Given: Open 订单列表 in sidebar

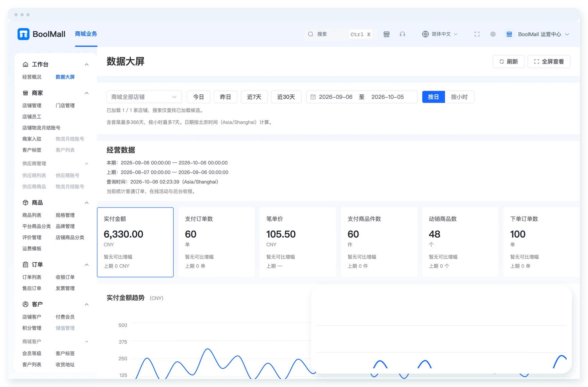Looking at the screenshot, I should (x=32, y=277).
